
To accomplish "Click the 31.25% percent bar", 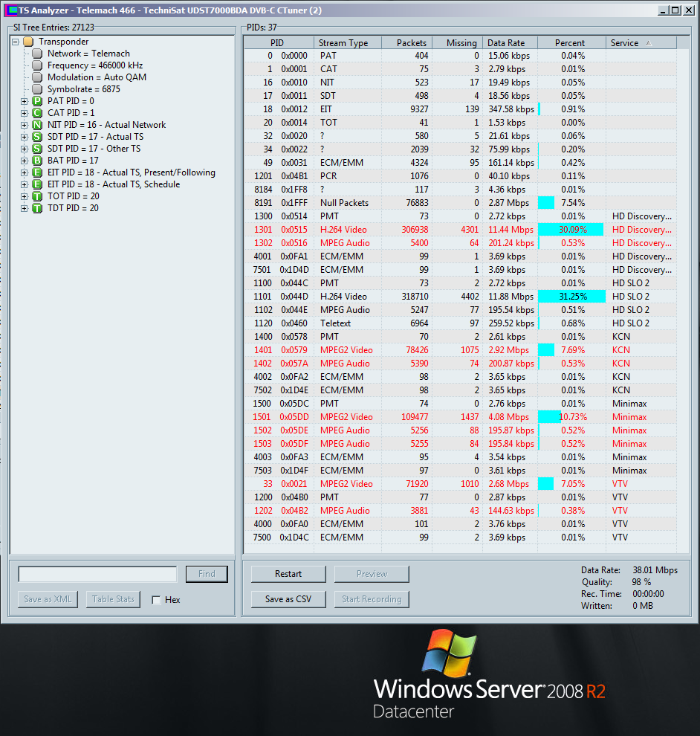I will coord(571,297).
